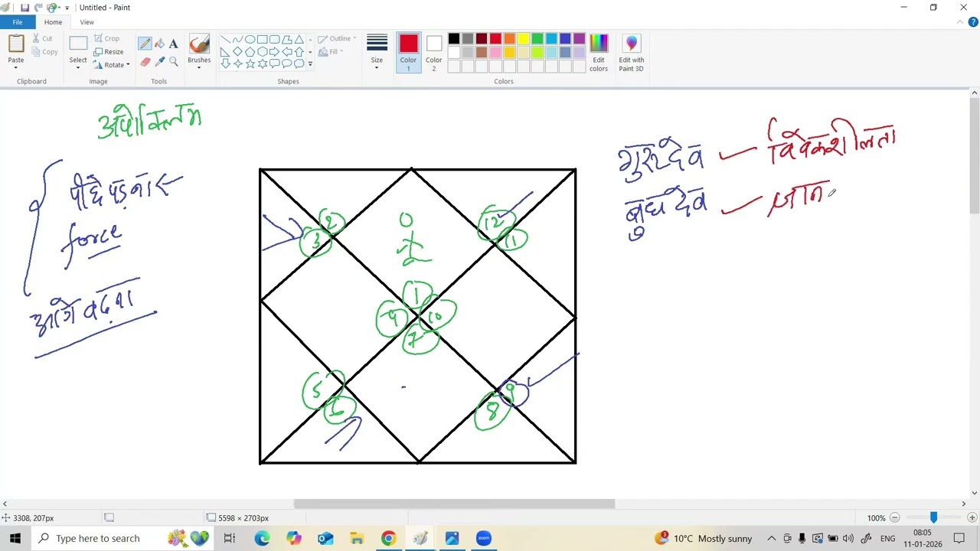Click the rectangular Select icon
This screenshot has height=551, width=980.
pos(78,44)
